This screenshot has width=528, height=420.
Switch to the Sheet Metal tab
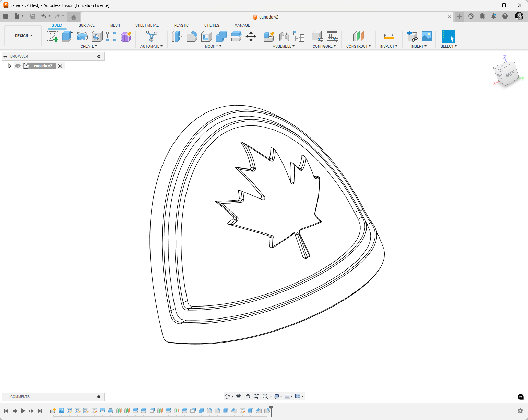click(x=147, y=25)
